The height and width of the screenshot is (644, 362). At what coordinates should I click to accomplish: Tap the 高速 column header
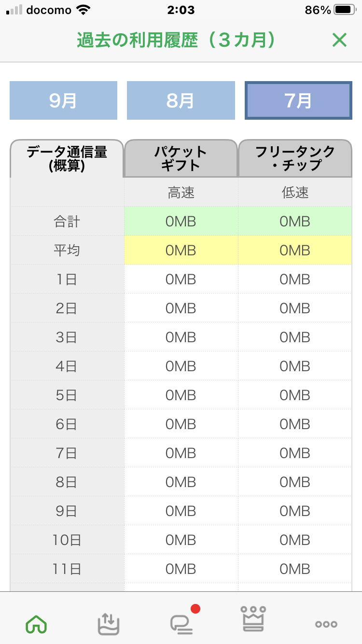pyautogui.click(x=181, y=193)
